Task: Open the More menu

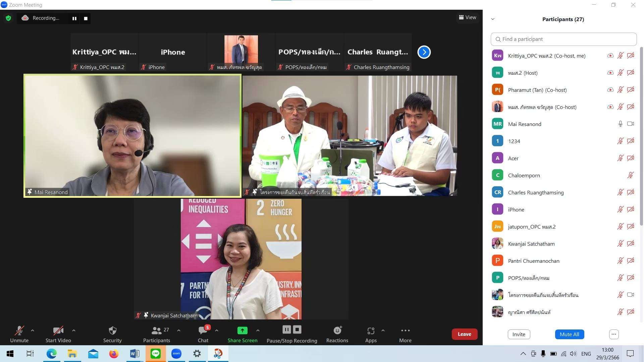Action: point(405,334)
